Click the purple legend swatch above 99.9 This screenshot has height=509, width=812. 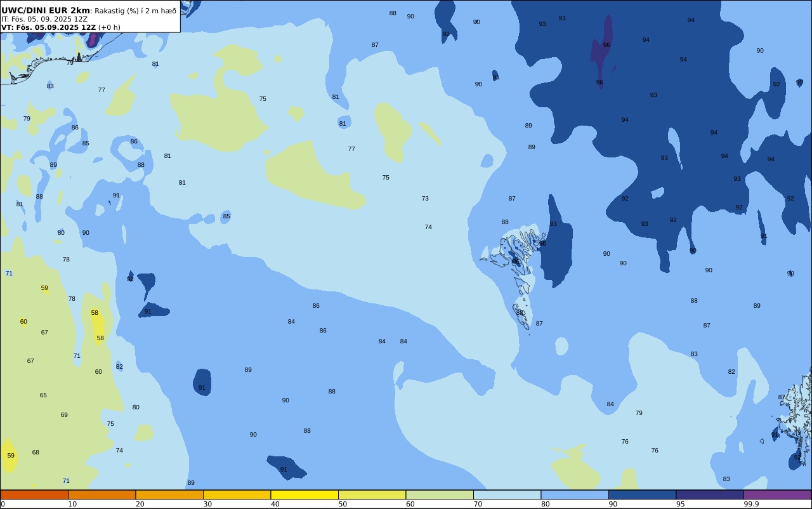[x=777, y=494]
